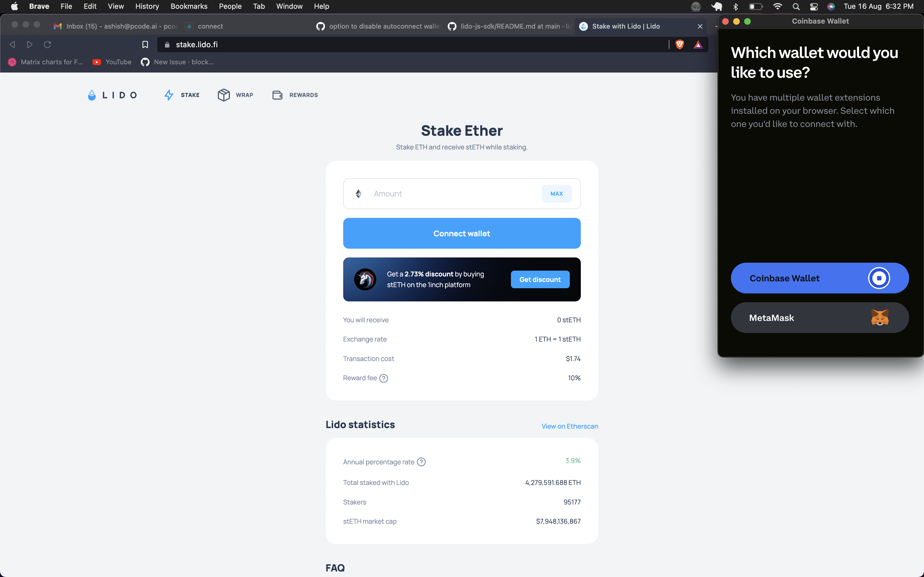Select the STAKE lightning icon
924x577 pixels.
[169, 95]
